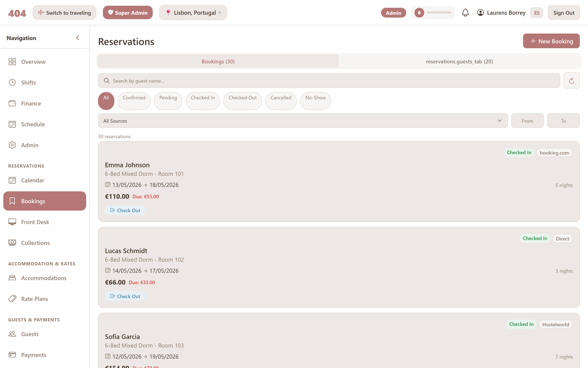
Task: Click the Collections cash icon
Action: pyautogui.click(x=12, y=243)
